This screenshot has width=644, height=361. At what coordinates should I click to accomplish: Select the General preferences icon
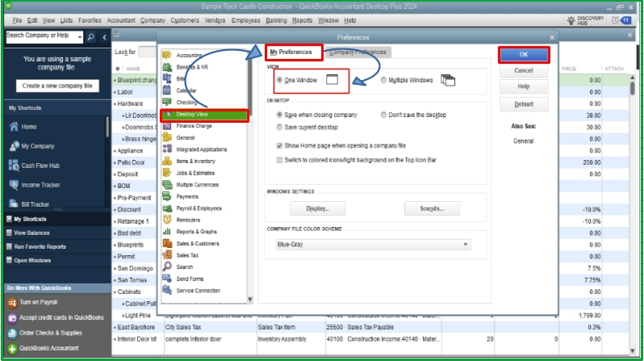tap(167, 138)
